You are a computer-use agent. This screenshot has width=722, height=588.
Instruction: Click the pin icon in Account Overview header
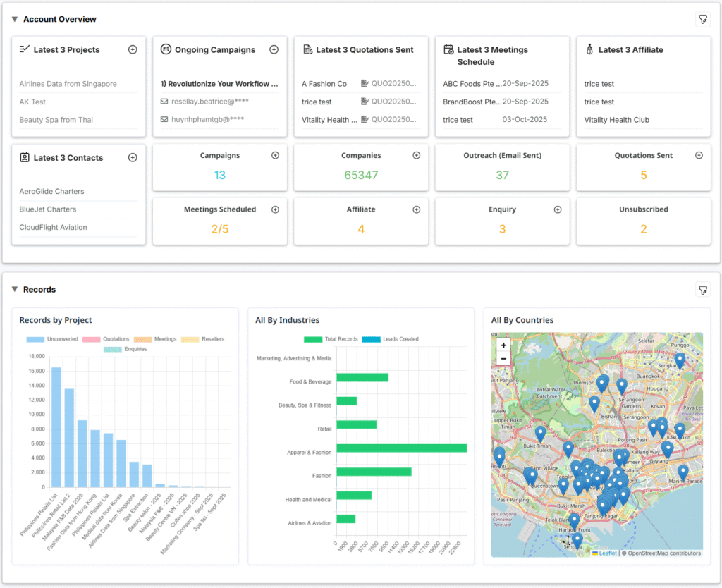point(702,19)
